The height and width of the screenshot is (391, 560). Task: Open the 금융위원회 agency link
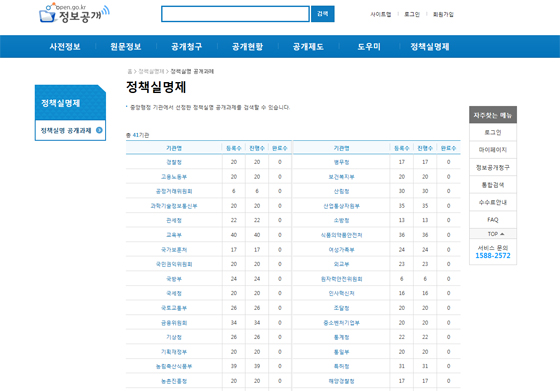174,323
